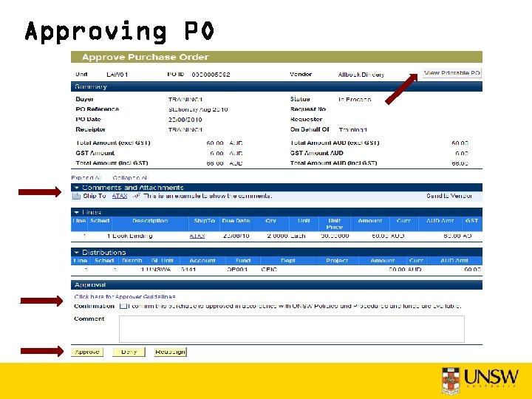Open the ATAX link in Book Binding line

197,236
